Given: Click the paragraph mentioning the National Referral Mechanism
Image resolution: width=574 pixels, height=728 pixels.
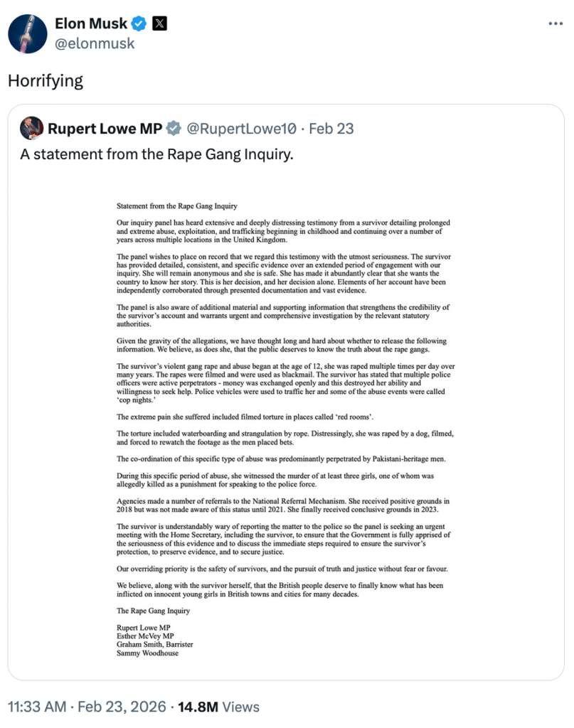Looking at the screenshot, I should click(x=283, y=505).
